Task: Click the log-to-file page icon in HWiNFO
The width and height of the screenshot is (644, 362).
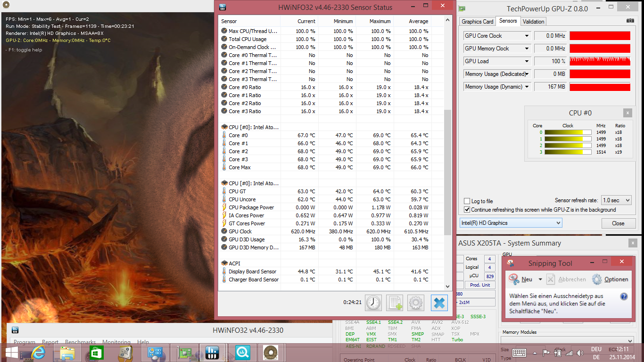Action: [x=395, y=303]
